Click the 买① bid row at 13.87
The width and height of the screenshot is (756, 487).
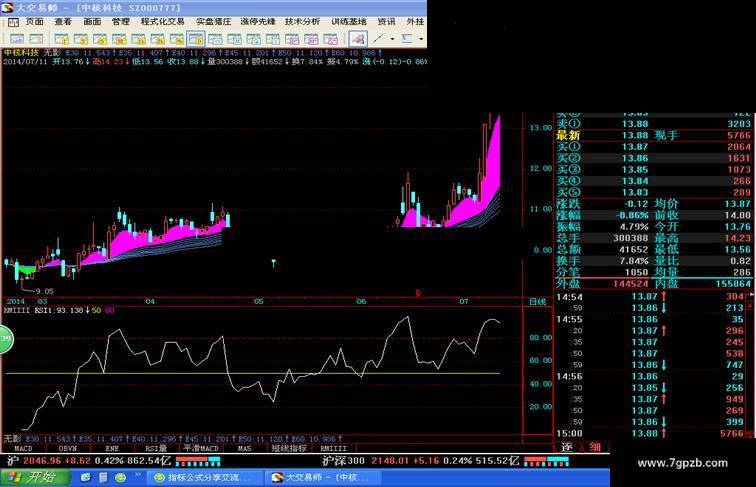tap(653, 147)
